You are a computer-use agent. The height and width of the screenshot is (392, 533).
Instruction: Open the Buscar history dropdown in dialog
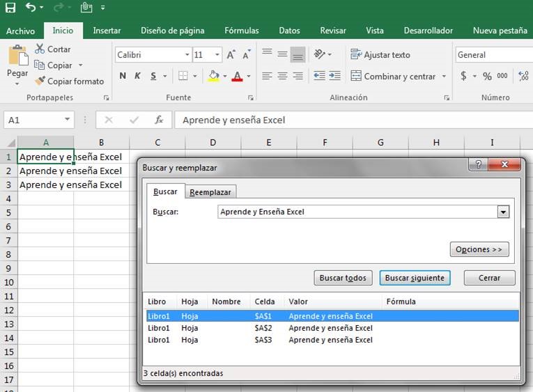[x=503, y=212]
